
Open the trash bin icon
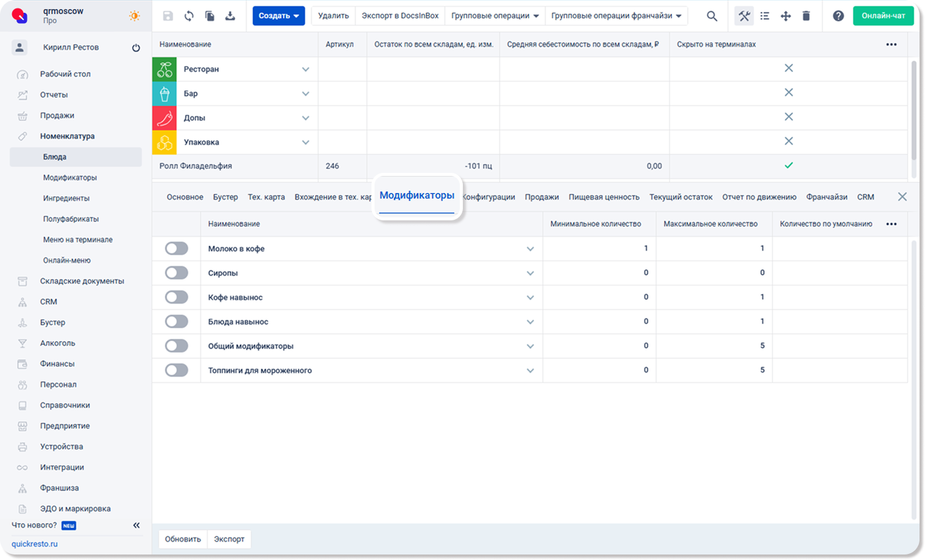coord(806,16)
